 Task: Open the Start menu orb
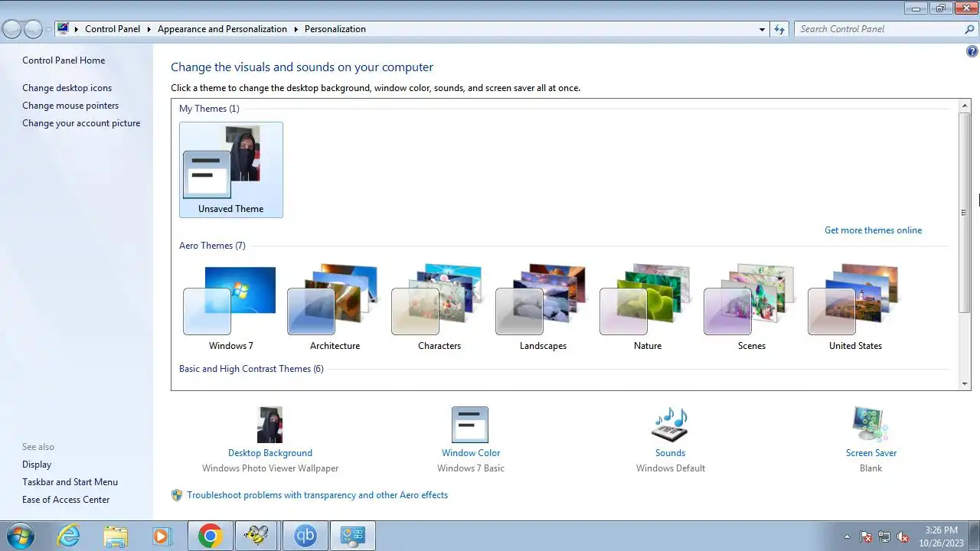[x=19, y=536]
